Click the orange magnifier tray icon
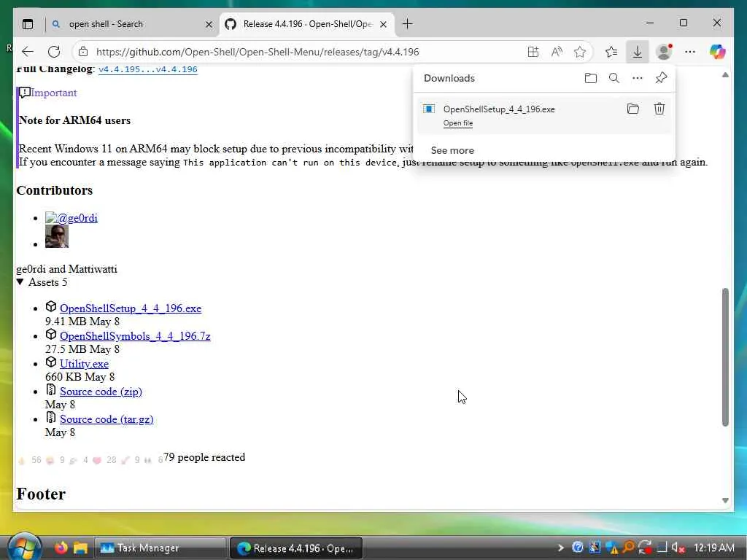The image size is (747, 560). click(629, 548)
